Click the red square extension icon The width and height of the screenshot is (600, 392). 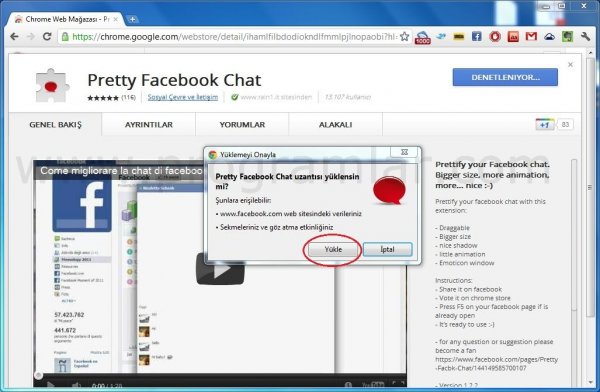[513, 37]
